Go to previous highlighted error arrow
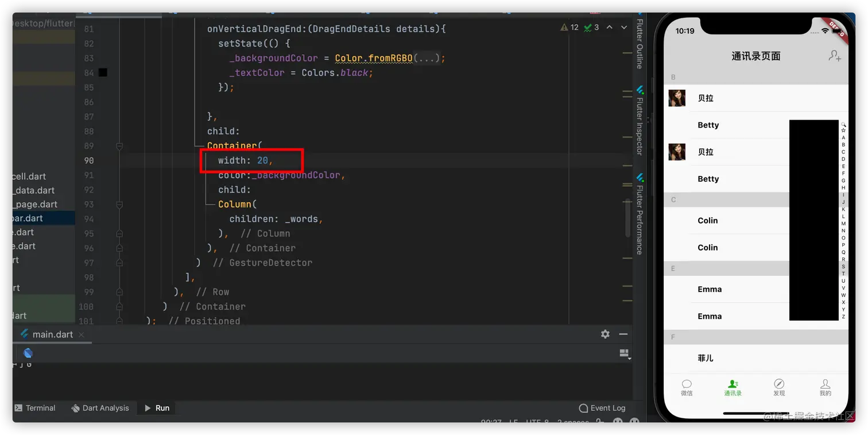Screen dimensions: 868x435 pyautogui.click(x=610, y=27)
